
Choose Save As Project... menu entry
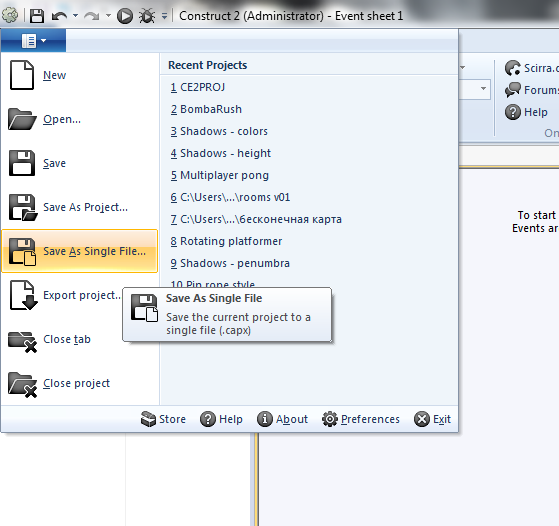(x=86, y=207)
